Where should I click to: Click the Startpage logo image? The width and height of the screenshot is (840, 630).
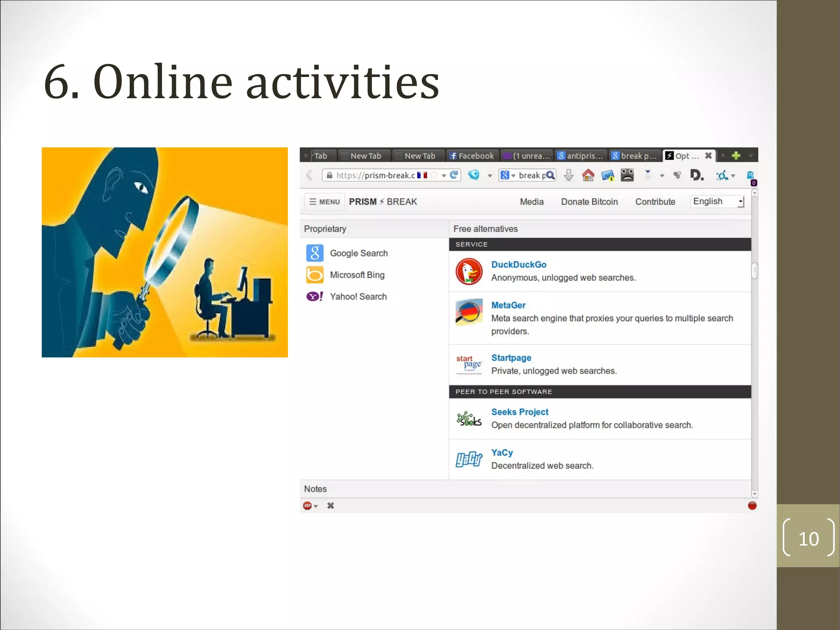point(469,364)
